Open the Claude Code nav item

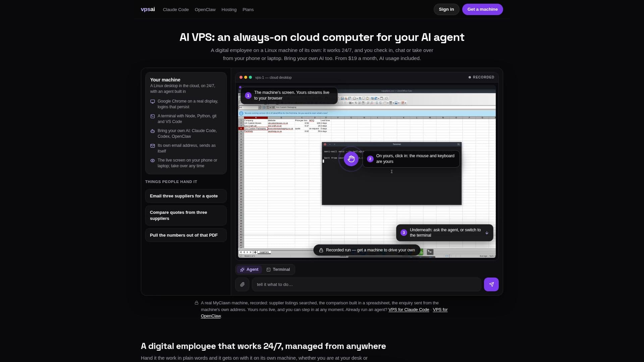point(176,10)
